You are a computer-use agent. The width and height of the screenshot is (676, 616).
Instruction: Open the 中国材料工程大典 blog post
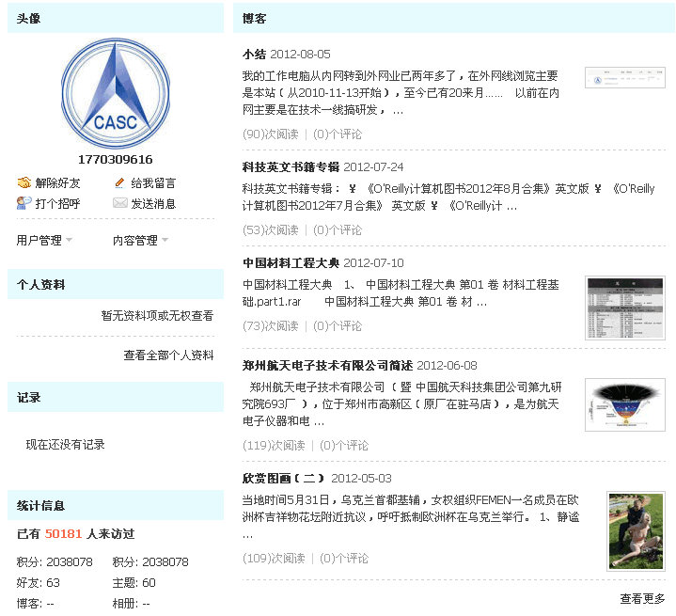point(291,262)
